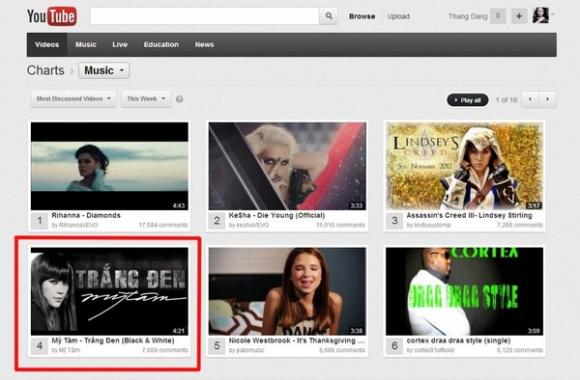Image resolution: width=580 pixels, height=380 pixels.
Task: Open the Music category dropdown
Action: (x=104, y=70)
